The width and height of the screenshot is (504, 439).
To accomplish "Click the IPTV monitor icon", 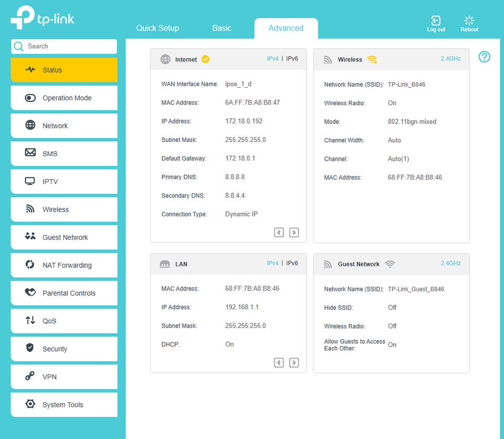I will pos(30,181).
